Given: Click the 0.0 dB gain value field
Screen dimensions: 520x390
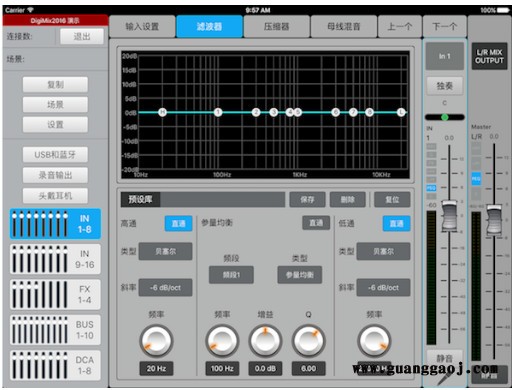Looking at the screenshot, I should coord(265,368).
